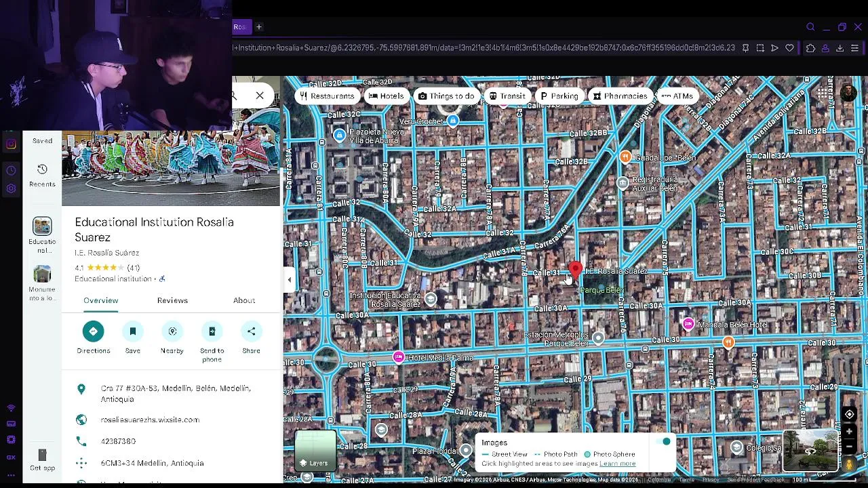Open the Google apps grid icon
This screenshot has height=488, width=868.
click(823, 94)
